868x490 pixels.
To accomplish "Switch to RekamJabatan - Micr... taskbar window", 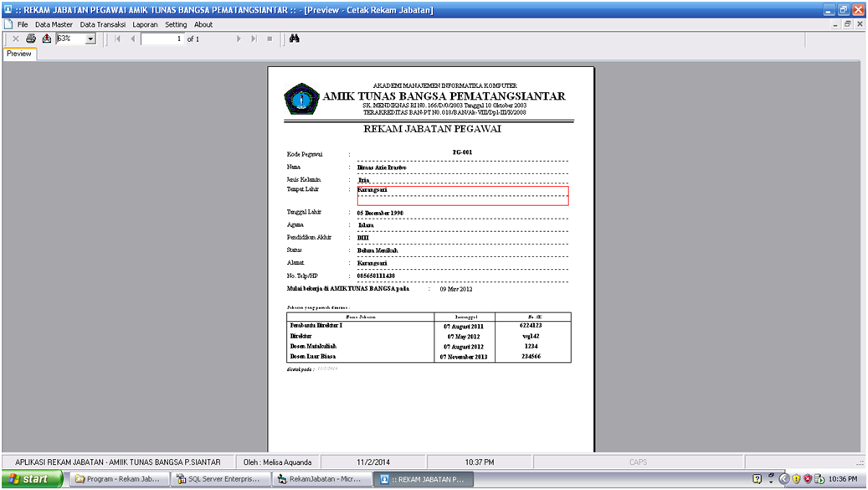I will [x=322, y=479].
